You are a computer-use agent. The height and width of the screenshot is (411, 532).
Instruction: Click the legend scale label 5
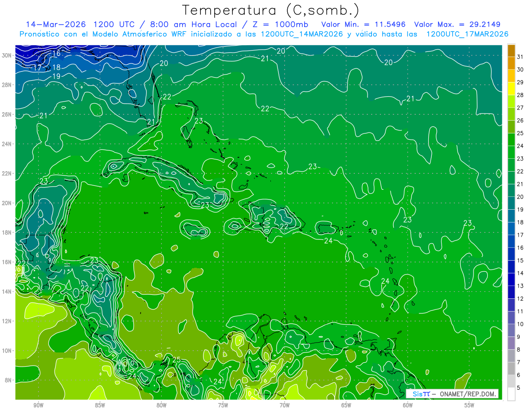pos(519,388)
